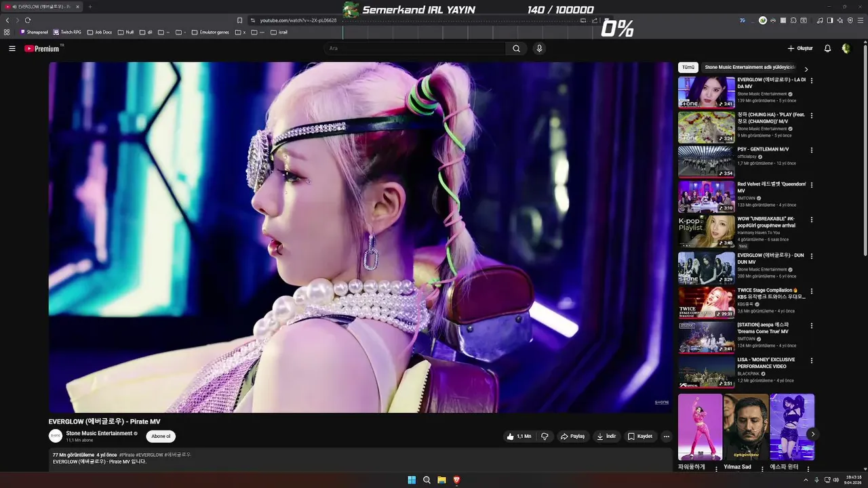The width and height of the screenshot is (868, 488).
Task: Click the Paylaş share button
Action: coord(572,436)
